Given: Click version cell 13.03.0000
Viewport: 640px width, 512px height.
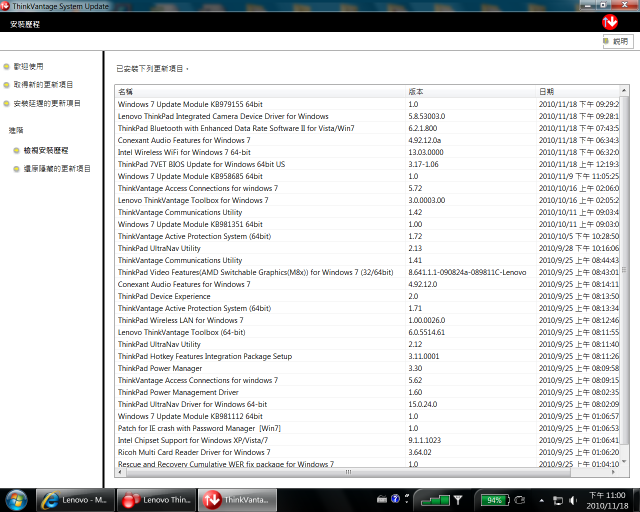Looking at the screenshot, I should [426, 152].
